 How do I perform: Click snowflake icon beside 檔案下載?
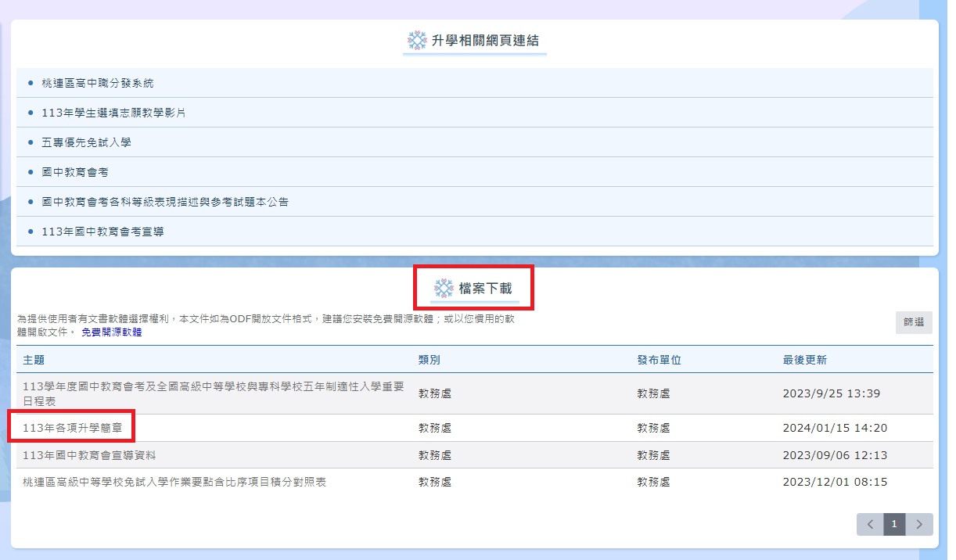tap(444, 289)
